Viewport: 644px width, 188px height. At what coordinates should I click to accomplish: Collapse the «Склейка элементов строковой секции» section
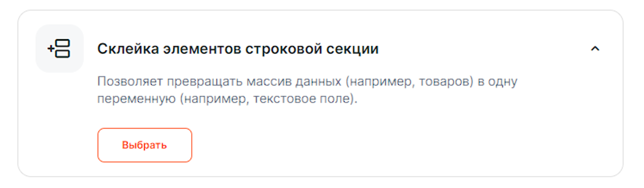tap(595, 49)
